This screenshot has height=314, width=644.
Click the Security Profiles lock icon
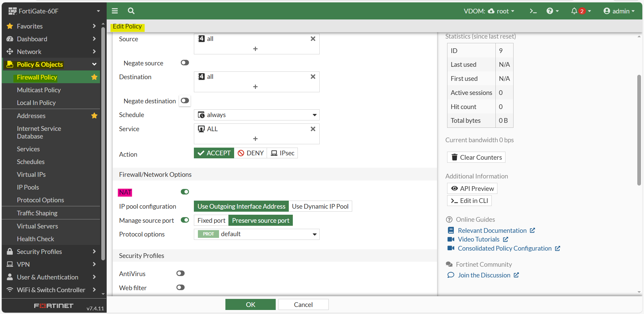coord(10,252)
